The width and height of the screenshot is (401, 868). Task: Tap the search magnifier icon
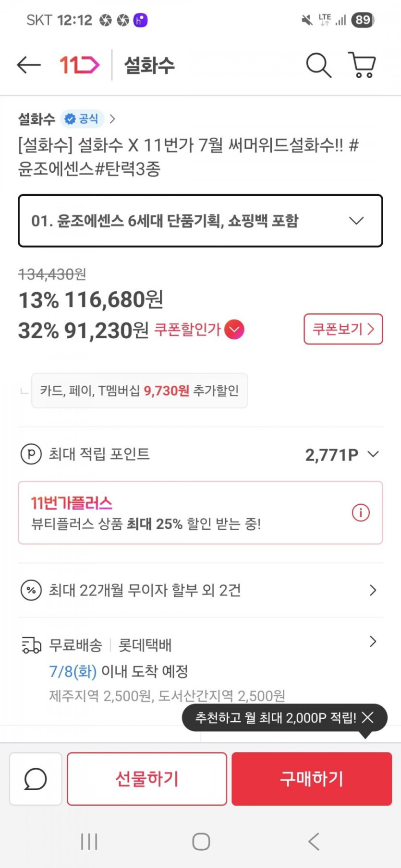[318, 65]
